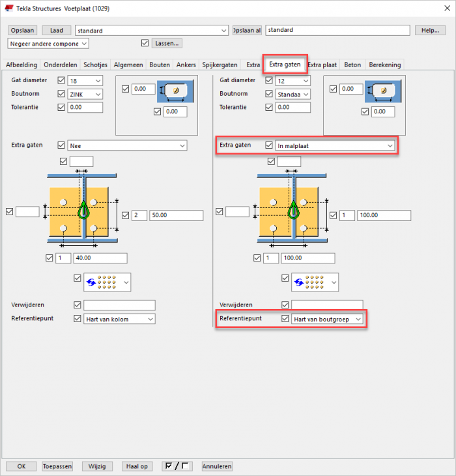The height and width of the screenshot is (476, 456).
Task: Click the slotted hole icon in right panel
Action: [383, 91]
